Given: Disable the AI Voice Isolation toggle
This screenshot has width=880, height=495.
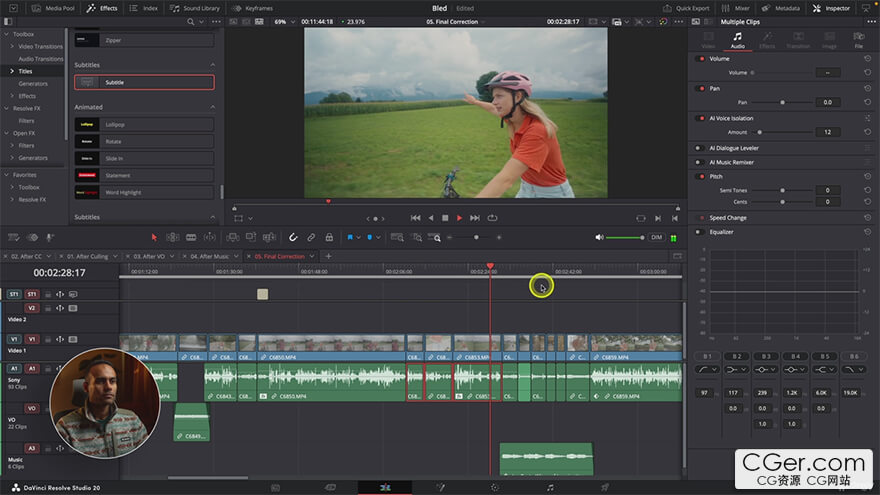Looking at the screenshot, I should point(699,118).
